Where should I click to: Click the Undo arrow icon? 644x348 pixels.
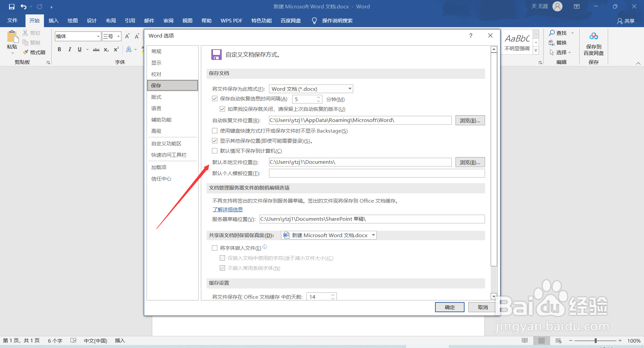(23, 7)
